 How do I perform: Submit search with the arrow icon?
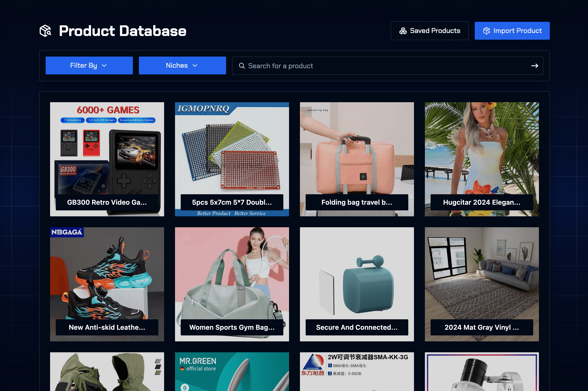click(x=534, y=66)
